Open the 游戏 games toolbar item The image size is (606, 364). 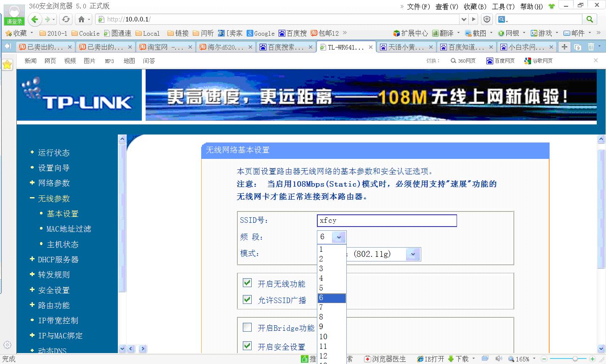[542, 33]
